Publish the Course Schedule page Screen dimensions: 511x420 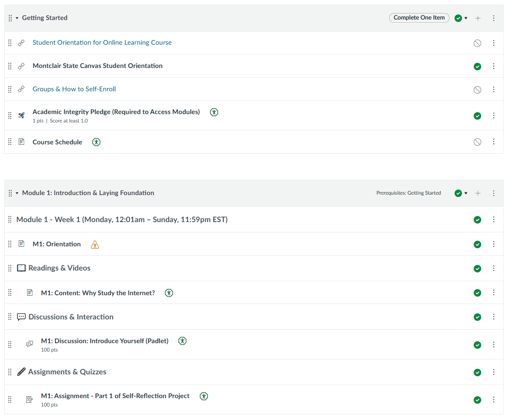pos(477,142)
